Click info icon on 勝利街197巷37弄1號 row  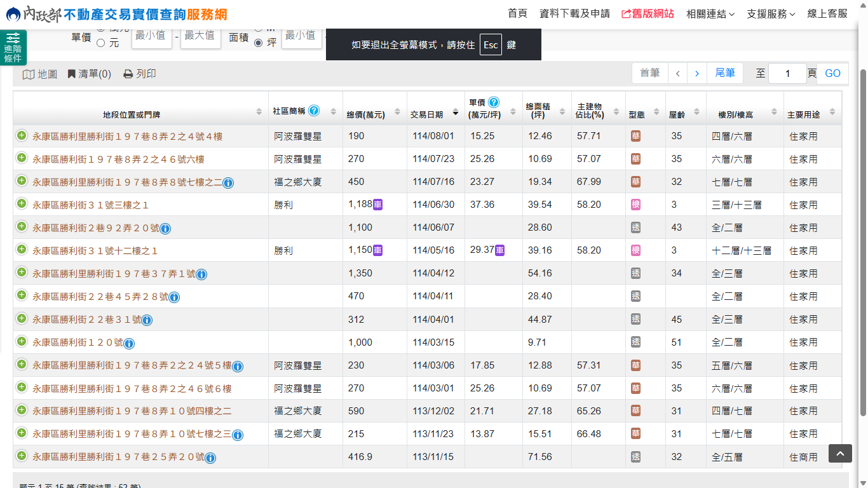(201, 274)
